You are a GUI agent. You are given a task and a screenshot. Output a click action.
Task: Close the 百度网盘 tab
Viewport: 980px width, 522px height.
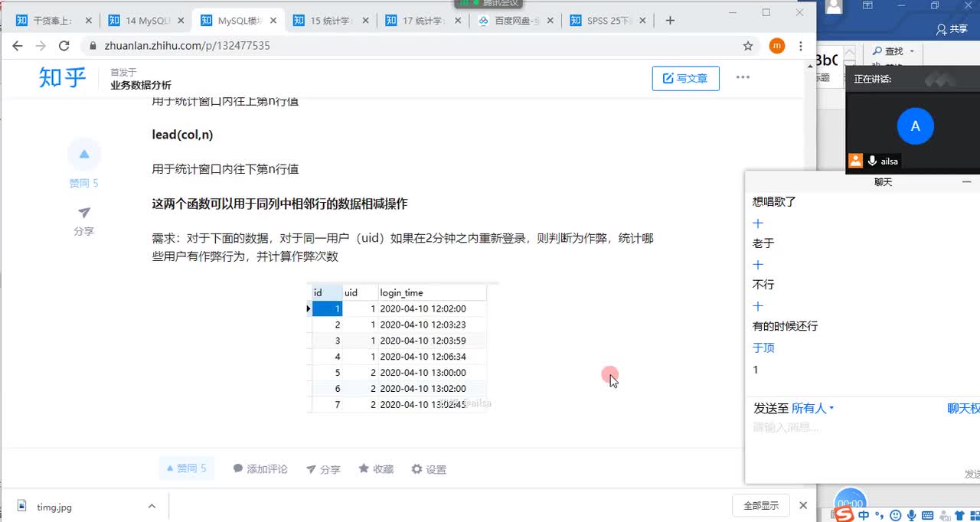click(x=552, y=21)
